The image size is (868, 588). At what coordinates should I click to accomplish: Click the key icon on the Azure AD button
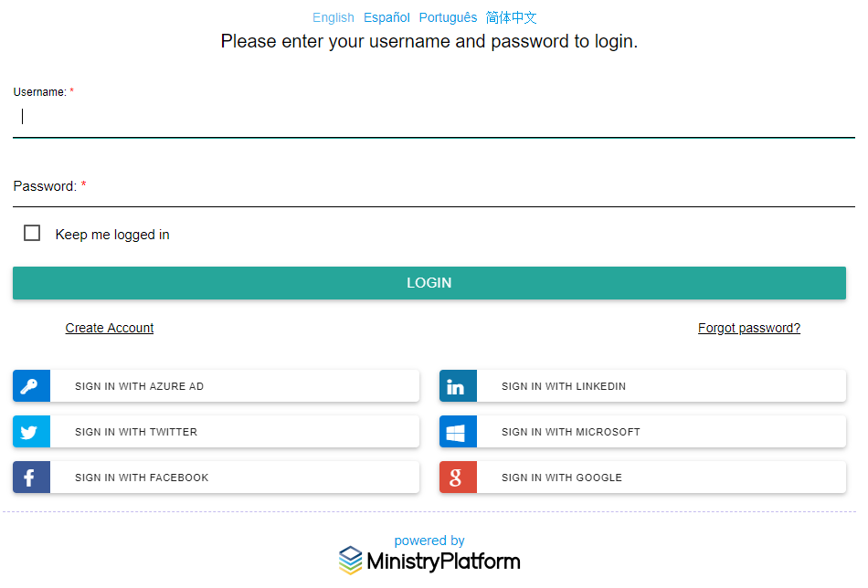(31, 385)
